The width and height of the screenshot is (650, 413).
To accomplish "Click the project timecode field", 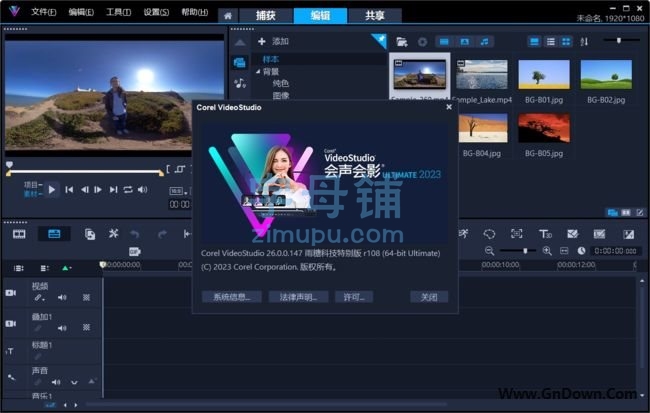I will pyautogui.click(x=615, y=251).
